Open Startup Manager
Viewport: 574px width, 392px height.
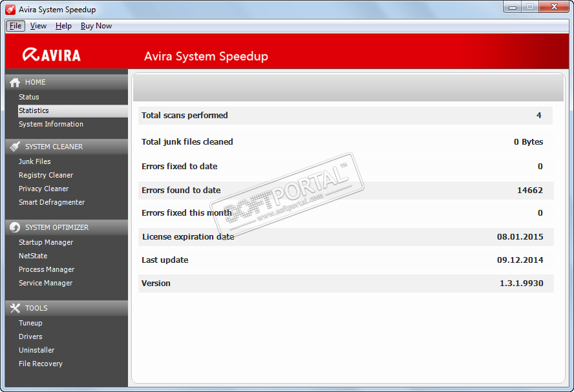point(46,242)
